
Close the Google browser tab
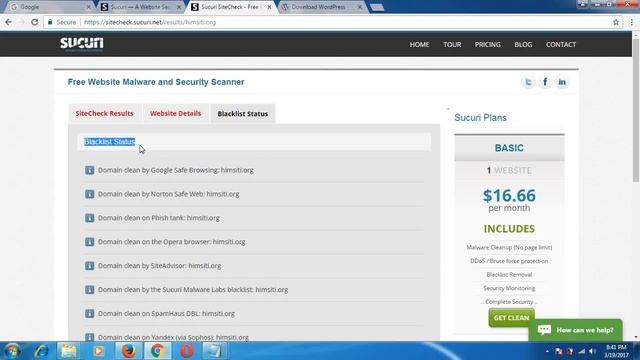[89, 7]
